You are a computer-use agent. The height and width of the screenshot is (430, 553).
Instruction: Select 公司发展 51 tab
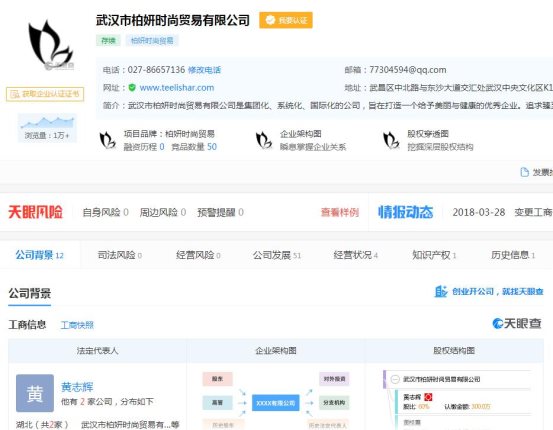(277, 255)
